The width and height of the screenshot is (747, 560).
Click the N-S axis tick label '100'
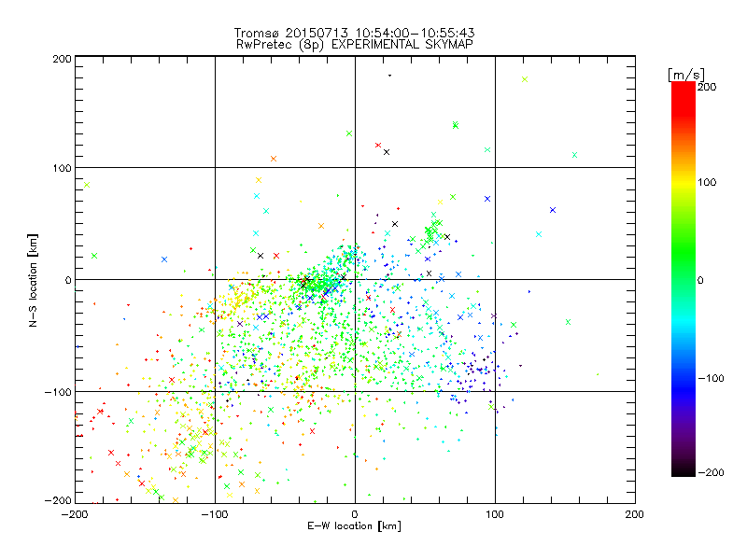point(62,169)
